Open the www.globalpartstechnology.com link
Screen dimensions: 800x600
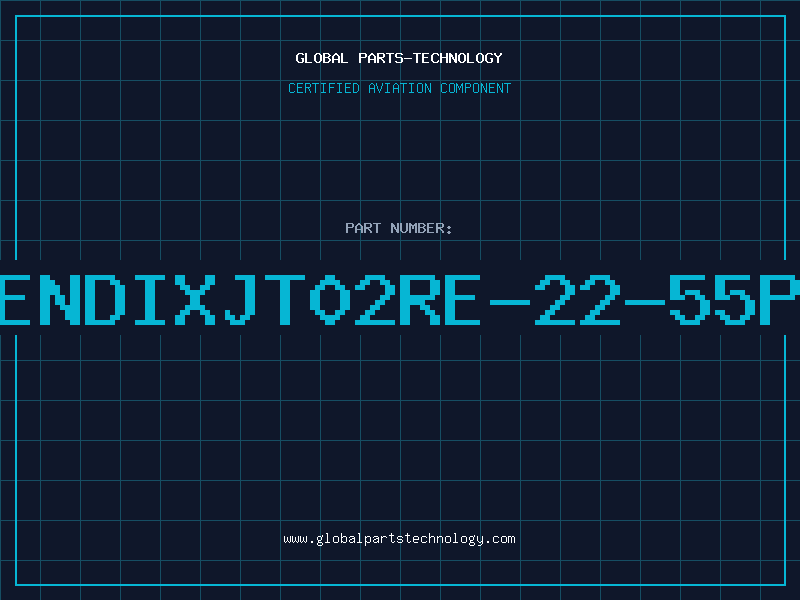[x=399, y=539]
